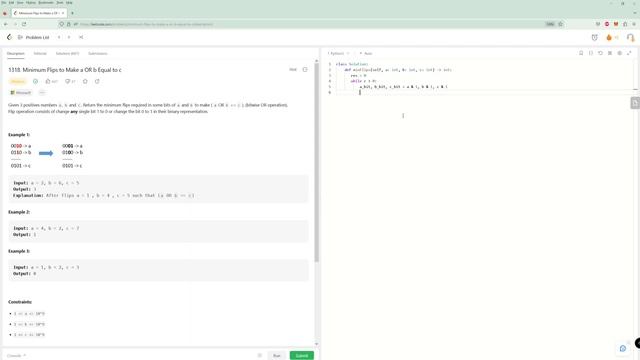The height and width of the screenshot is (360, 640).
Task: Open the Edit menu
Action: (11, 2)
